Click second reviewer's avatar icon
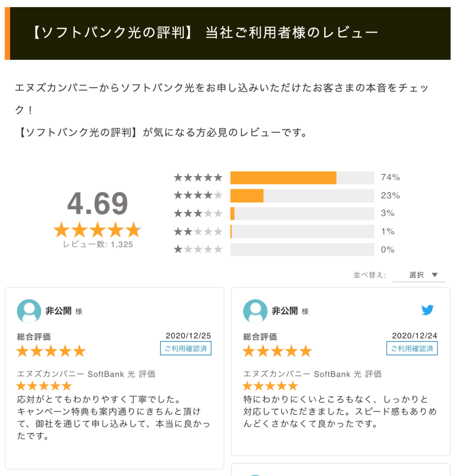The height and width of the screenshot is (476, 456). 255,311
